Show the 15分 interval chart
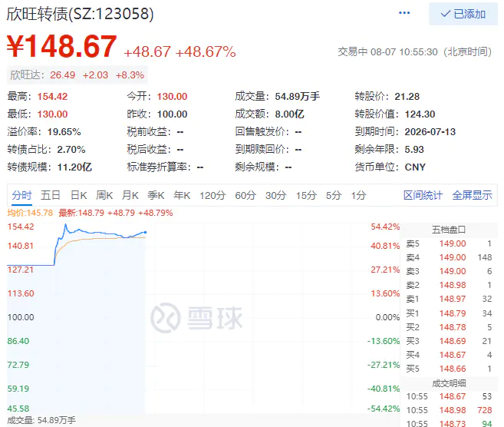 306,195
